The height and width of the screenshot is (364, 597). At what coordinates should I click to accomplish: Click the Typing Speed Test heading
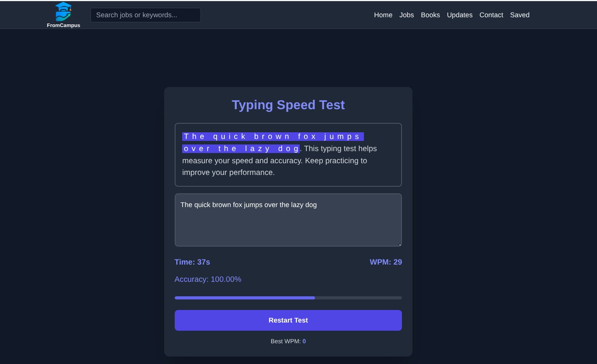(288, 105)
